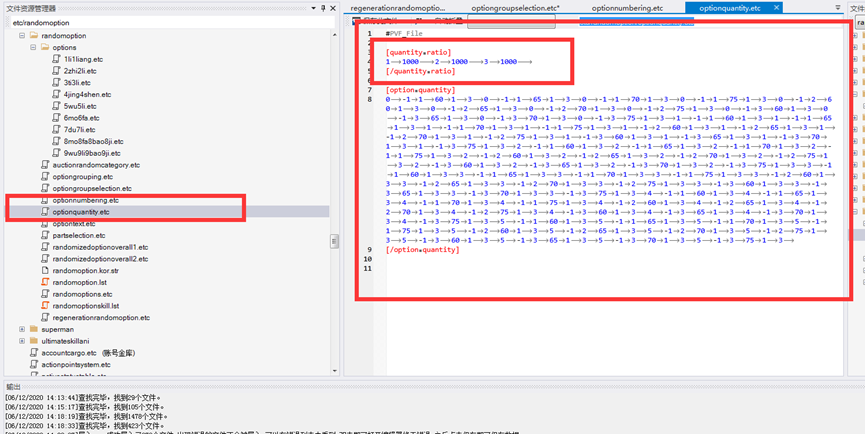Switch to the optionnumbering.etc tab
The width and height of the screenshot is (865, 434).
pyautogui.click(x=627, y=8)
